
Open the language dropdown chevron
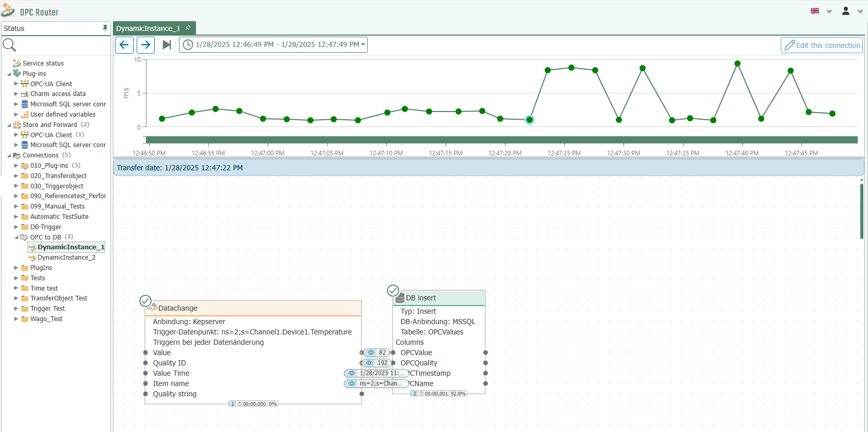click(829, 11)
